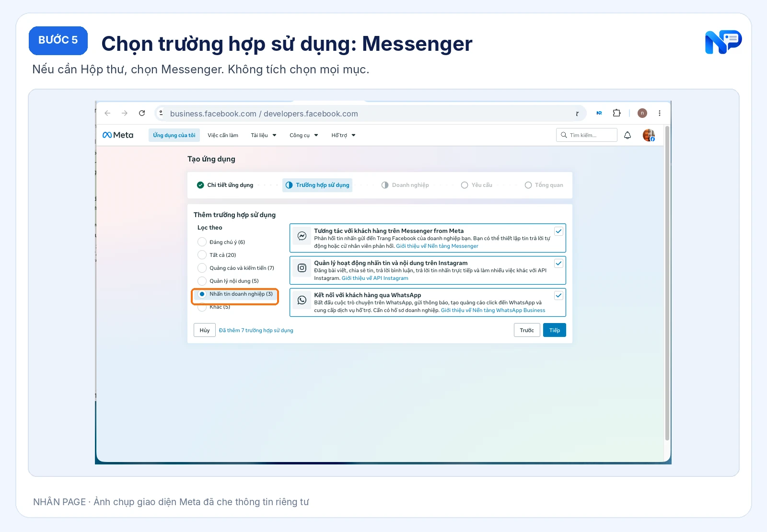Click the browser extensions puzzle icon
Screen dimensions: 767x532
pos(617,113)
